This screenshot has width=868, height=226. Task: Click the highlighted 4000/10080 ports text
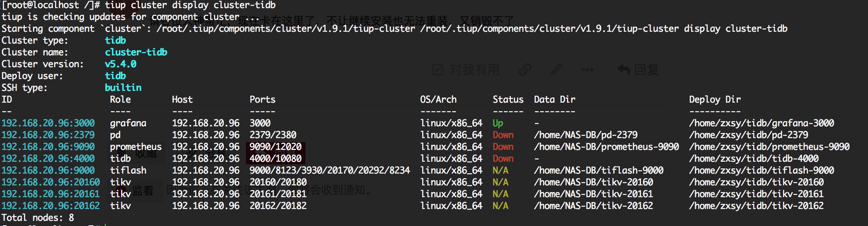(276, 158)
